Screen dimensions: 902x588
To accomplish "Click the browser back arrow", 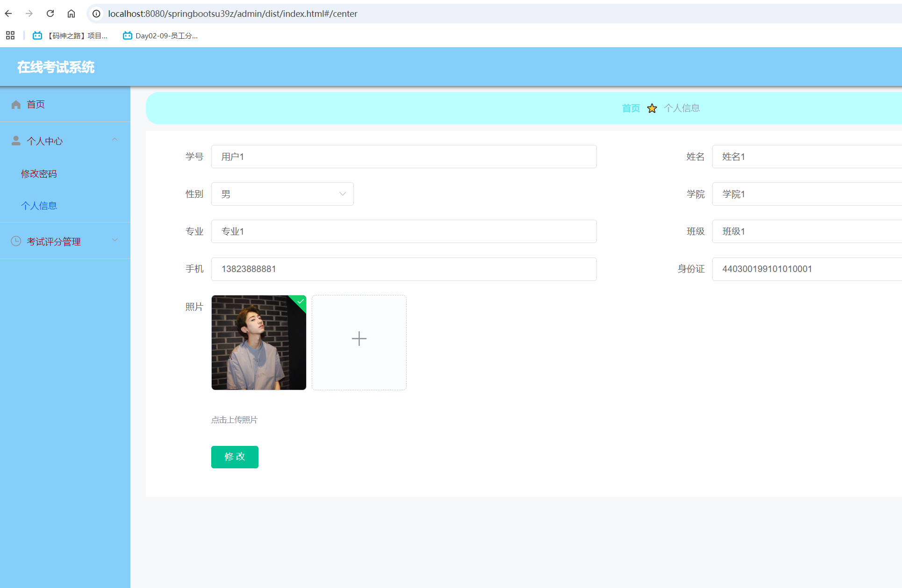I will coord(8,14).
